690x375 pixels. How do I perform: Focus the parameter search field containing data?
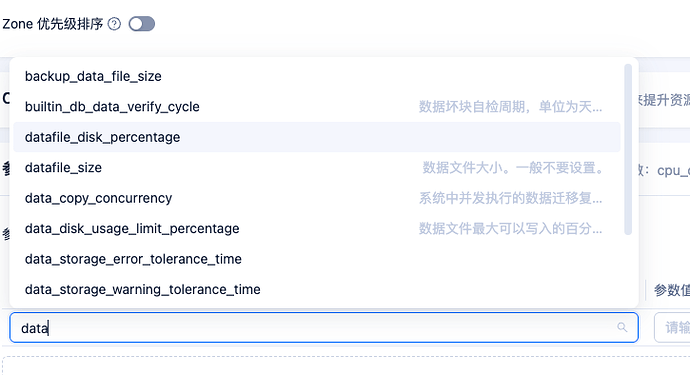324,327
